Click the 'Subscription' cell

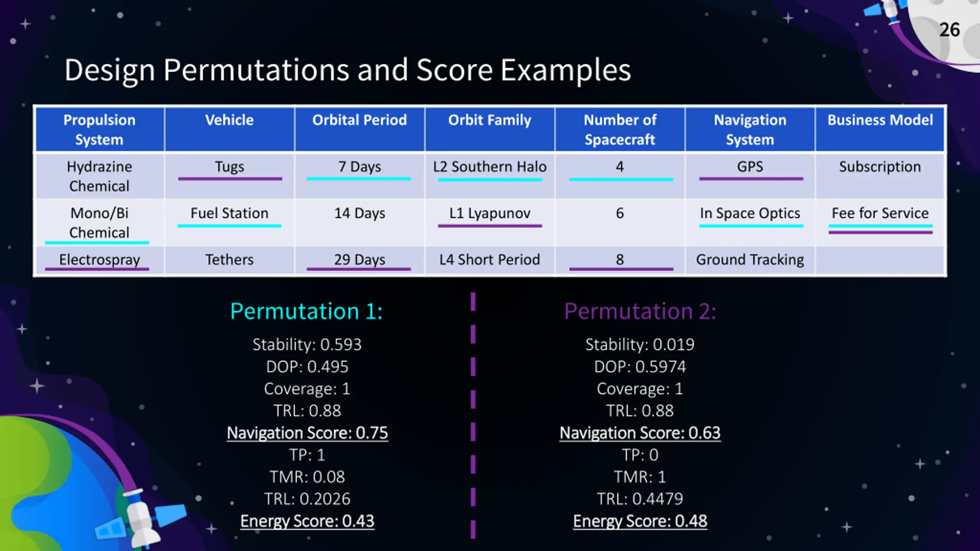click(880, 176)
